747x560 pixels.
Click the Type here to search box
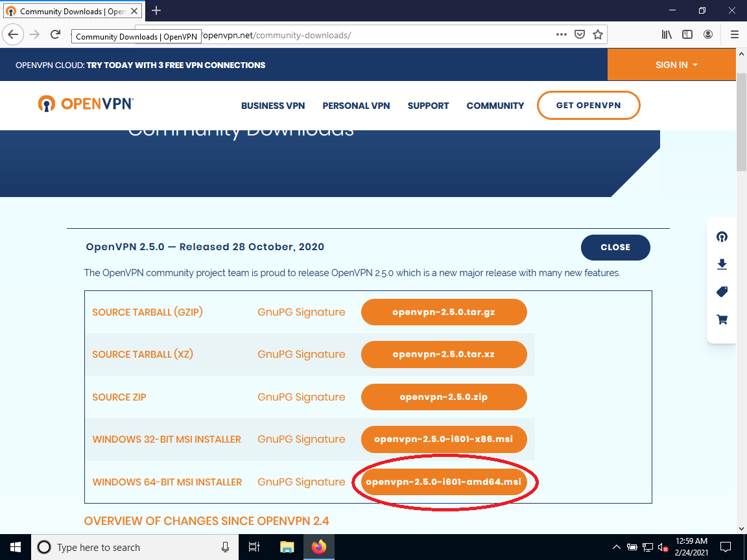(135, 547)
